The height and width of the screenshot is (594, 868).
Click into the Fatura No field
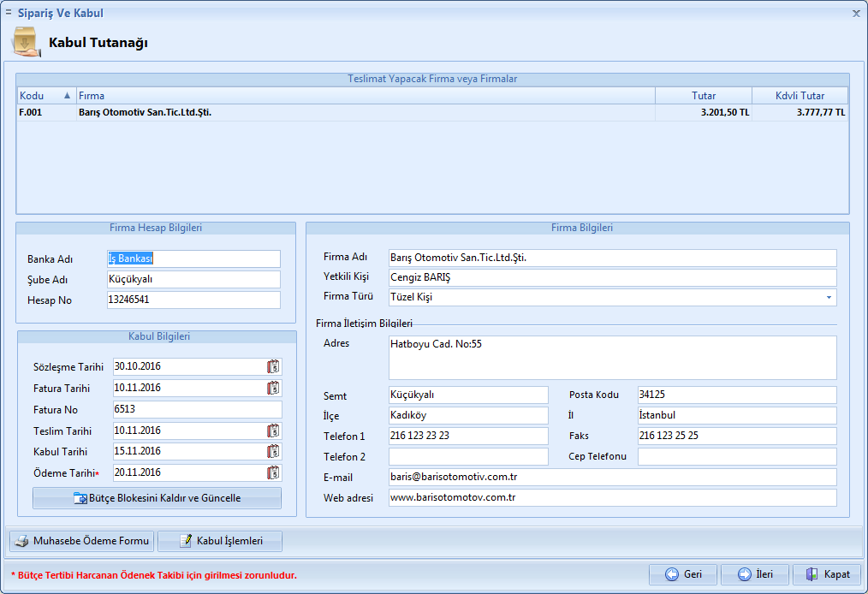click(x=197, y=409)
